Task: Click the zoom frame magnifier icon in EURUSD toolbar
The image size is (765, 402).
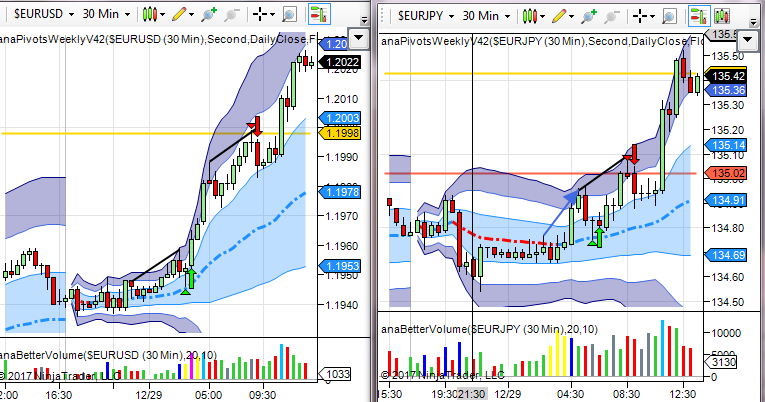Action: pos(289,15)
